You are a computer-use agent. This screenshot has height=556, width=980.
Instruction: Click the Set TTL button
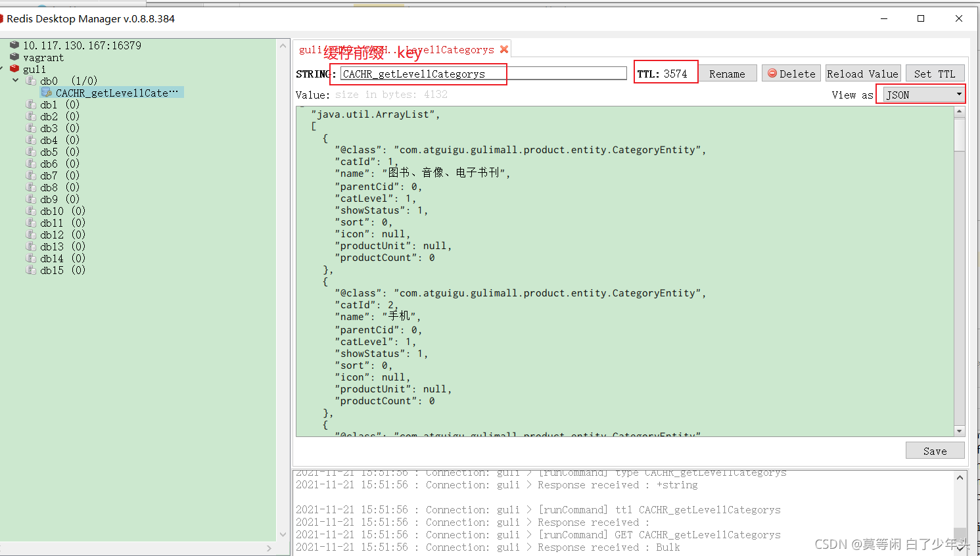click(935, 74)
